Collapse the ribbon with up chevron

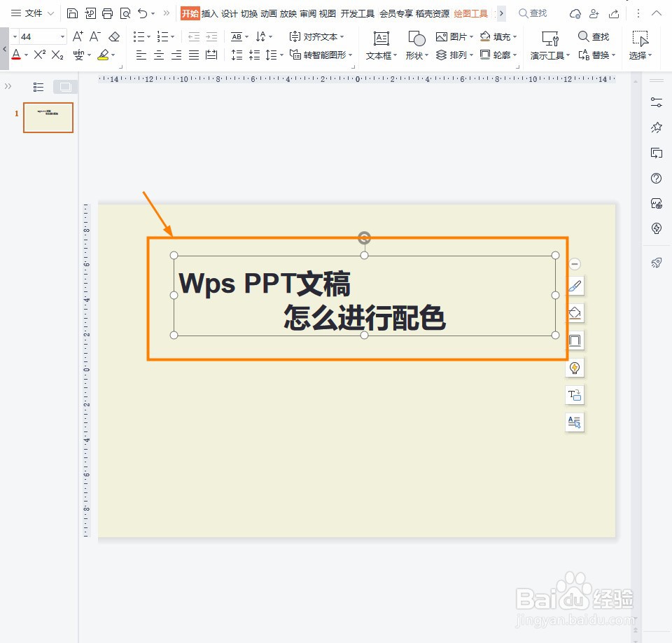(656, 13)
